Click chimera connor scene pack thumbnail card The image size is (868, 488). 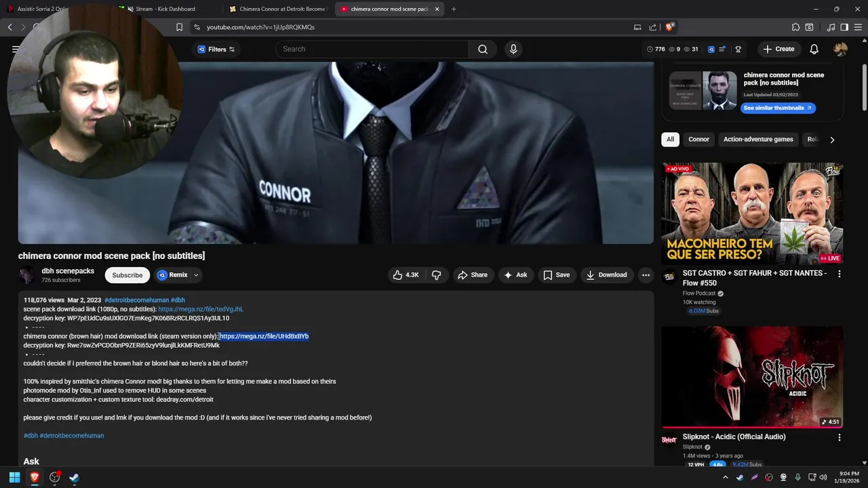[703, 90]
